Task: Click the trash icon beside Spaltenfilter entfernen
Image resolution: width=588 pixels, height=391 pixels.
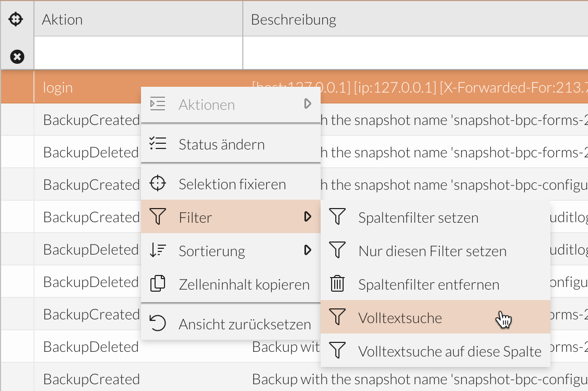Action: (x=337, y=283)
